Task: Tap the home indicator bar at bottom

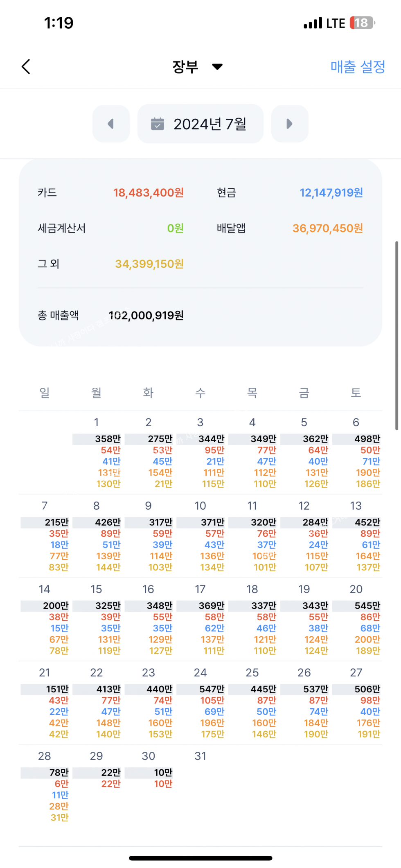Action: click(200, 858)
